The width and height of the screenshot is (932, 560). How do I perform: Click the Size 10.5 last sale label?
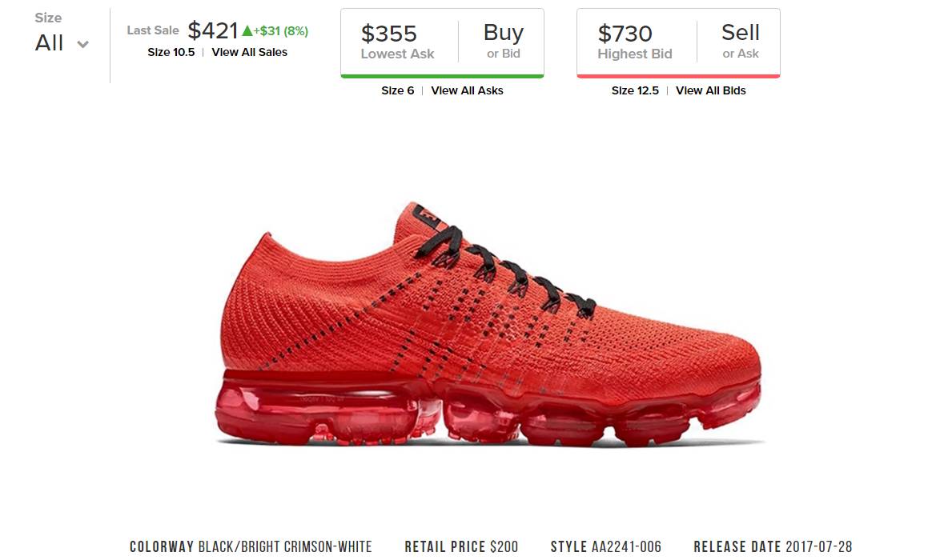click(x=171, y=52)
